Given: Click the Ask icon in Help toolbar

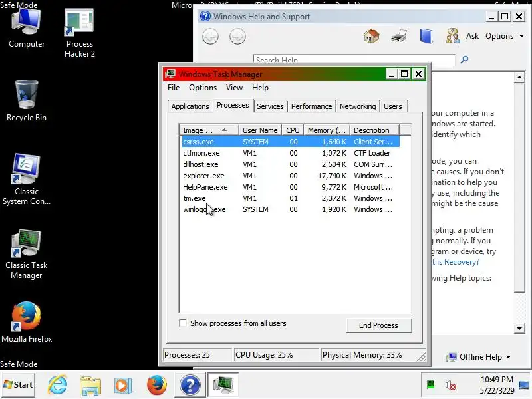Looking at the screenshot, I should point(453,36).
